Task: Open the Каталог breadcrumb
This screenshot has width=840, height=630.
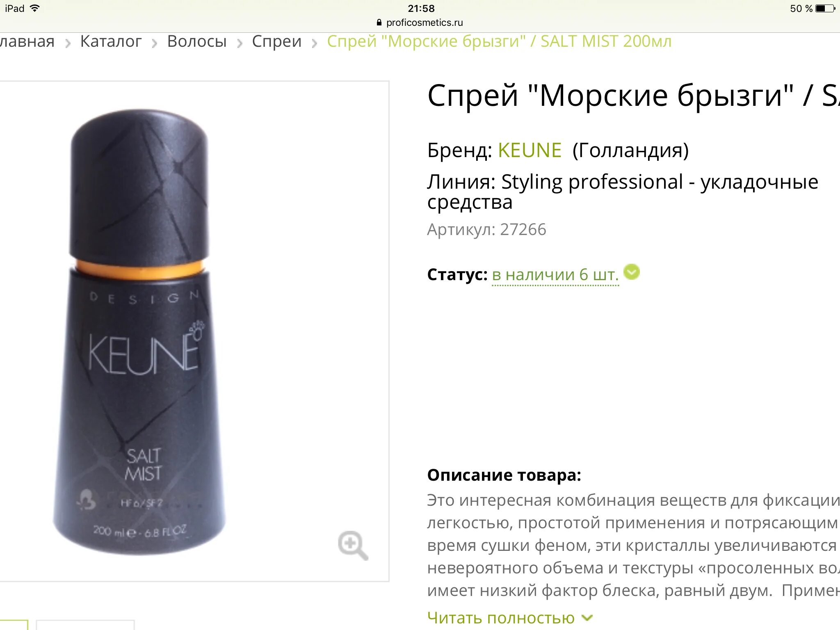Action: [111, 41]
